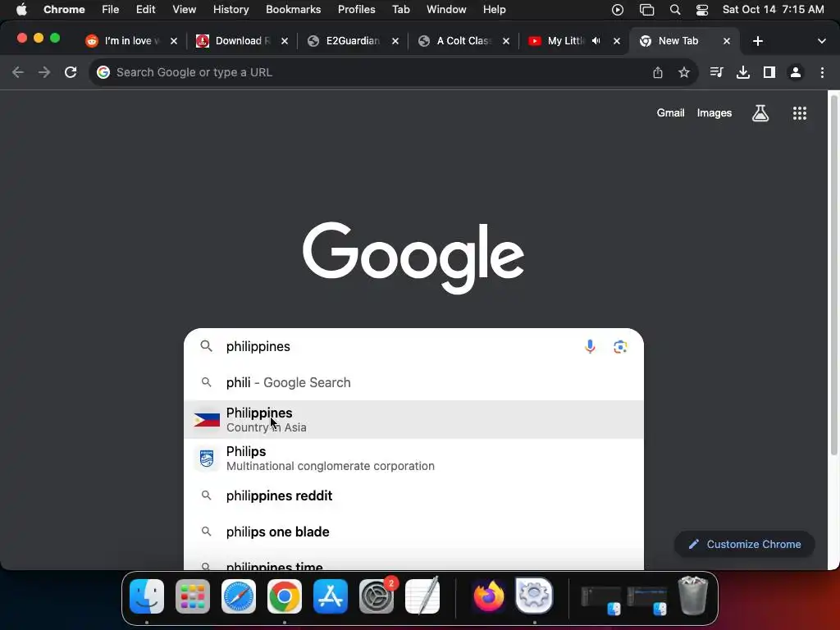This screenshot has height=630, width=840.
Task: Open the Window menu
Action: click(x=446, y=10)
